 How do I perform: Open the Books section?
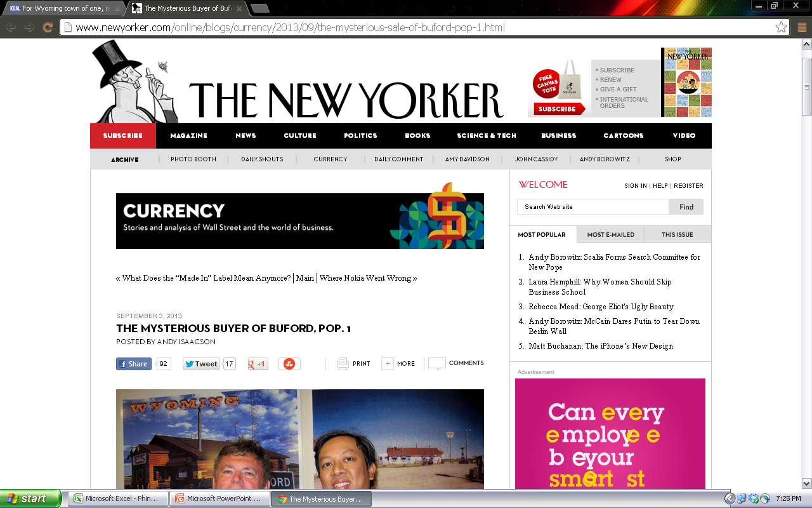pos(418,136)
